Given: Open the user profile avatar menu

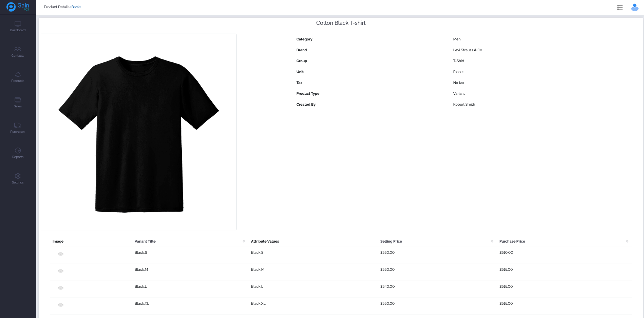Looking at the screenshot, I should pos(634,7).
